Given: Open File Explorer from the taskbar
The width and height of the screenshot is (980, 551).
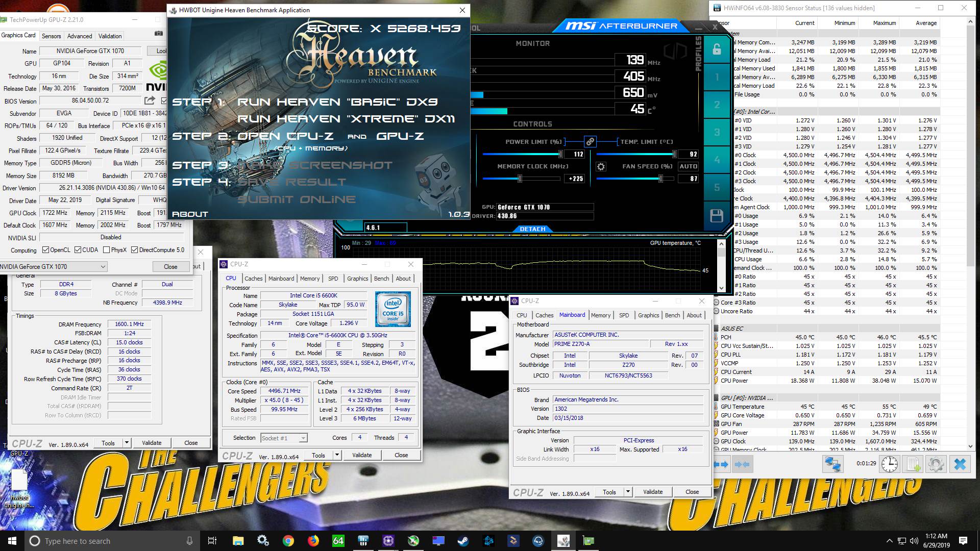Looking at the screenshot, I should (238, 541).
